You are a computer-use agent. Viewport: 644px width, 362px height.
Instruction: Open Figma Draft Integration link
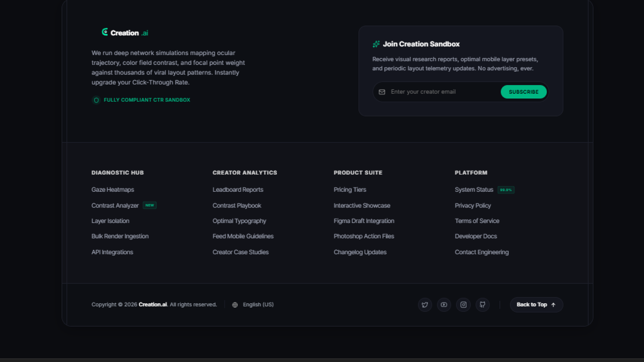364,221
